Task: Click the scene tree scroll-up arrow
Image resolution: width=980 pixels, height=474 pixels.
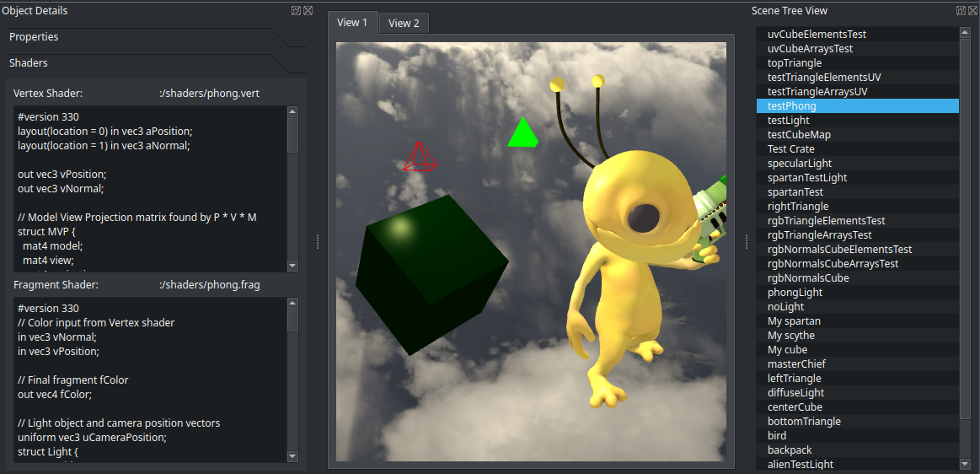Action: [x=965, y=33]
